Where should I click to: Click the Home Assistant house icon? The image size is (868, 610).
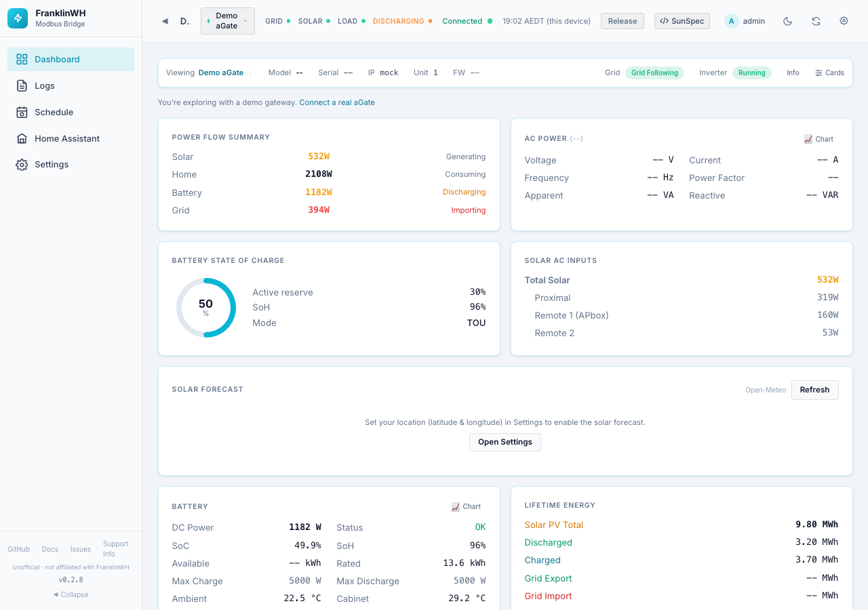click(x=22, y=138)
